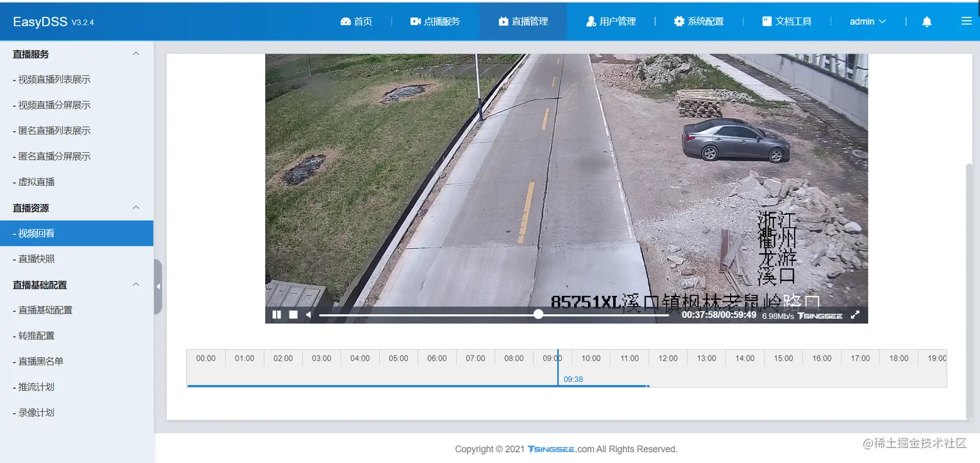
Task: Open the hamburger menu at top right
Action: (x=966, y=21)
